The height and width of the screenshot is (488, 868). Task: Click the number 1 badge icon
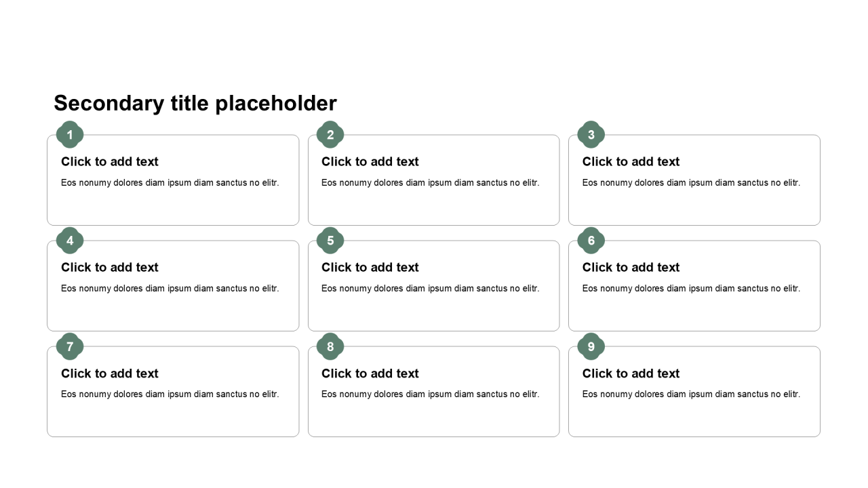70,135
